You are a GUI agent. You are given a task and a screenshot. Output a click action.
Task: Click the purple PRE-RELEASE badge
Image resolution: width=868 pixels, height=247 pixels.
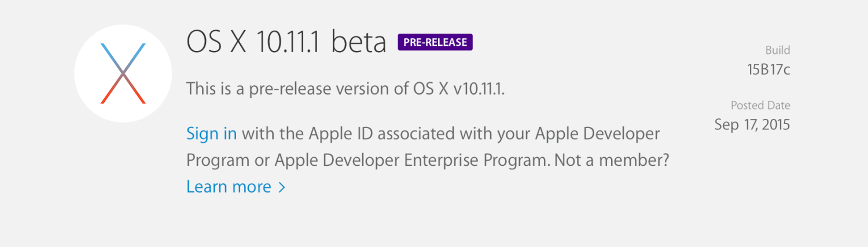(x=435, y=42)
